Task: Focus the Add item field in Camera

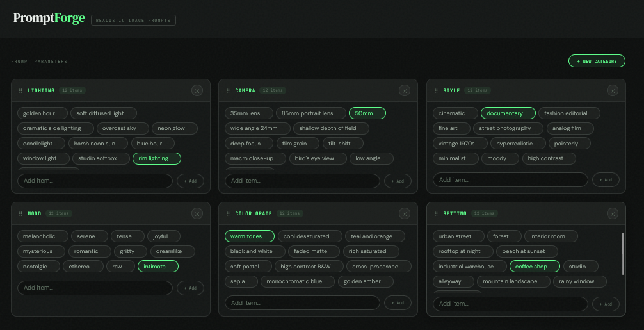Action: point(302,181)
